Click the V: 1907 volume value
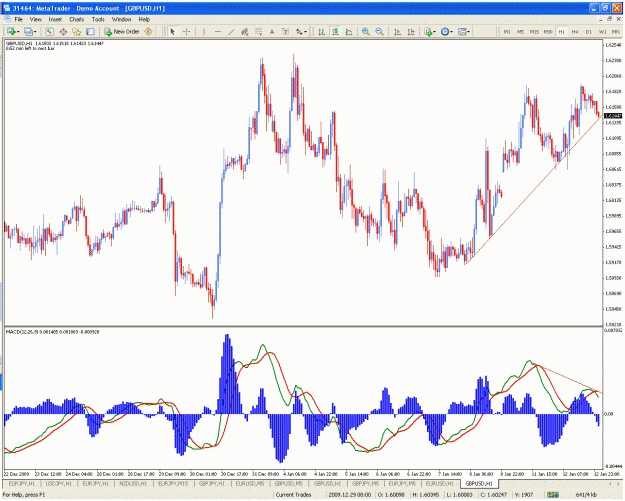The image size is (625, 501). (x=523, y=495)
